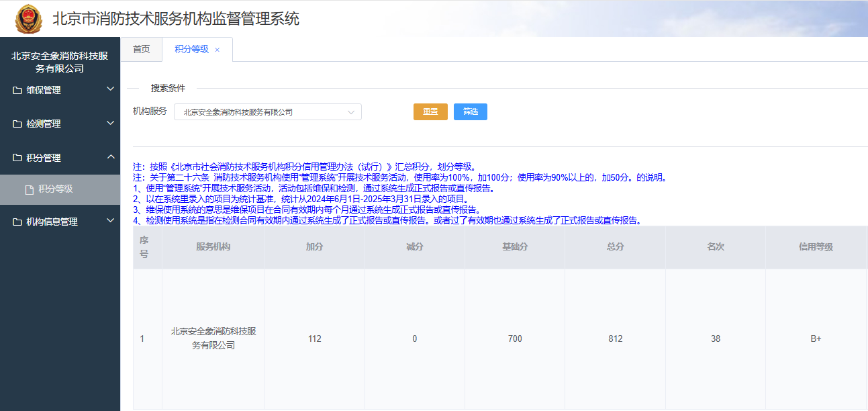This screenshot has width=868, height=411.
Task: Click the 机构信息管理 folder icon
Action: point(17,222)
